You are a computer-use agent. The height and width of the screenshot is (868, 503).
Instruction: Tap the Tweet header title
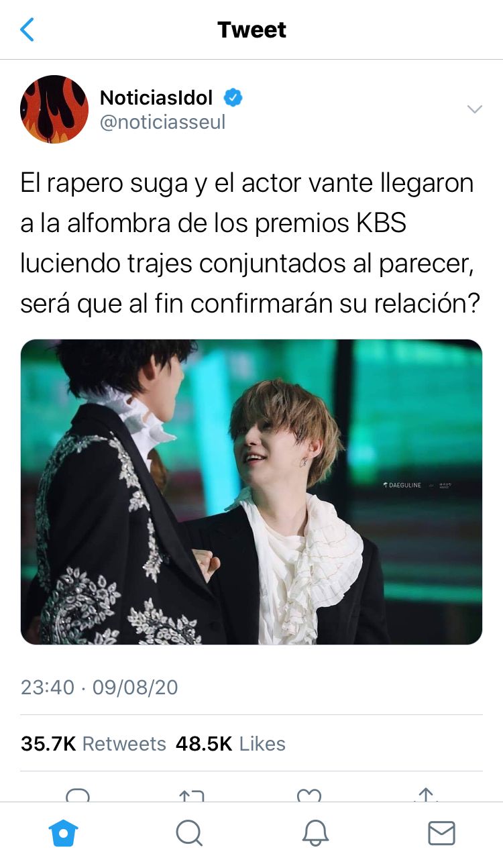click(251, 30)
